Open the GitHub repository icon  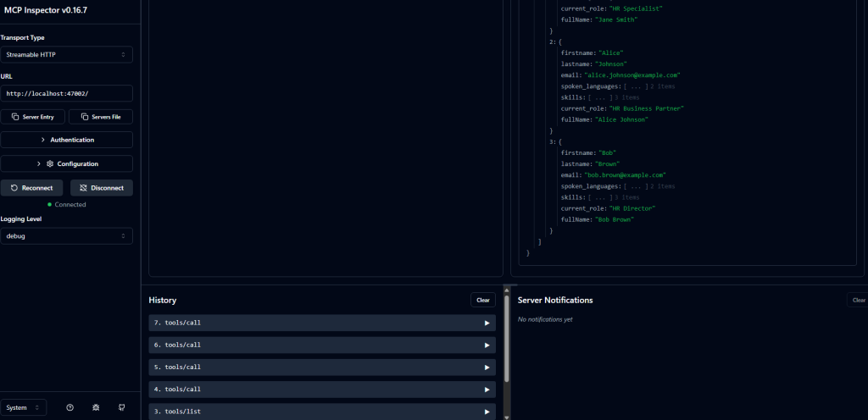tap(121, 407)
